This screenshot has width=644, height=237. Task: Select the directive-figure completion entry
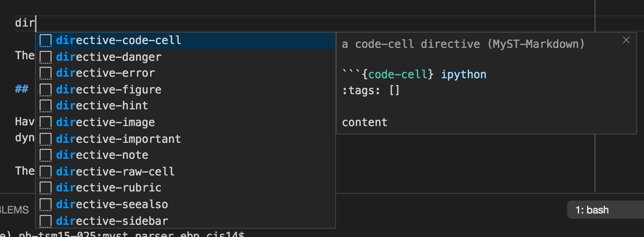pos(108,89)
